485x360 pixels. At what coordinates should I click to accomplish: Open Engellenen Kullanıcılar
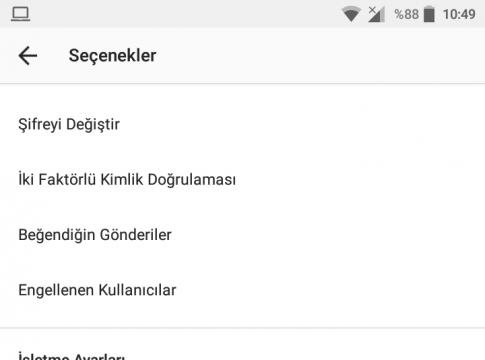[x=242, y=290]
